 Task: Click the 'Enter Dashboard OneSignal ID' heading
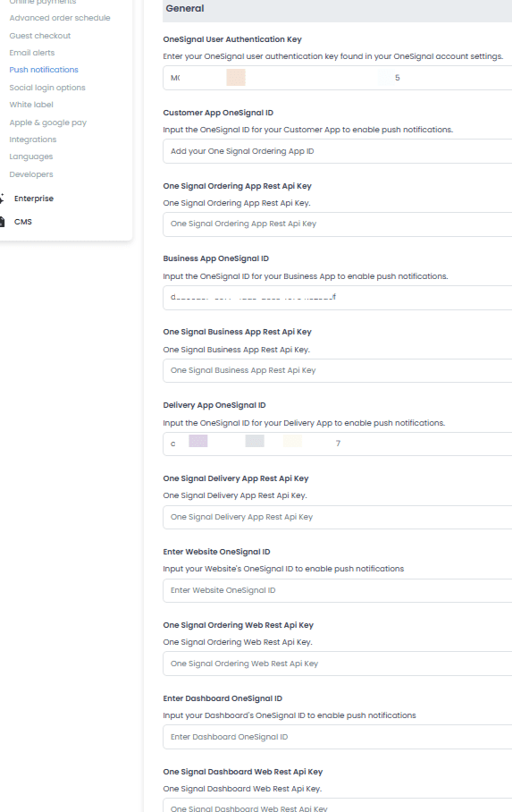tap(222, 698)
